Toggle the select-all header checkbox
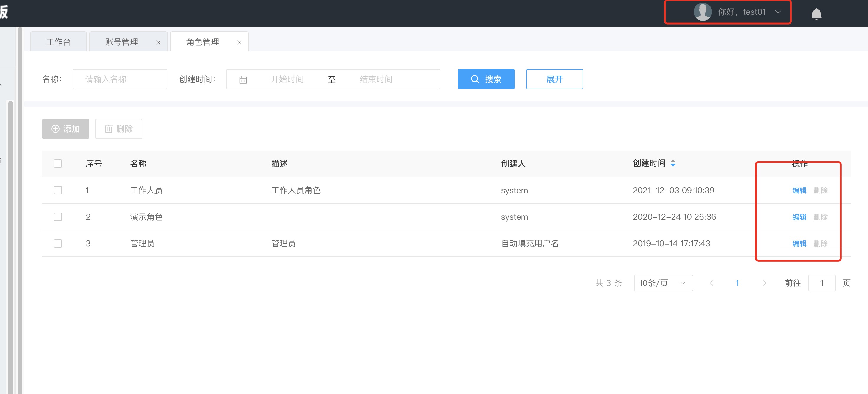This screenshot has width=868, height=394. pos(58,164)
